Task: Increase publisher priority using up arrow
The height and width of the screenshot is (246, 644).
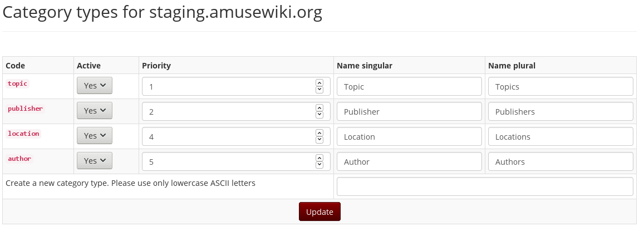Action: pyautogui.click(x=319, y=107)
